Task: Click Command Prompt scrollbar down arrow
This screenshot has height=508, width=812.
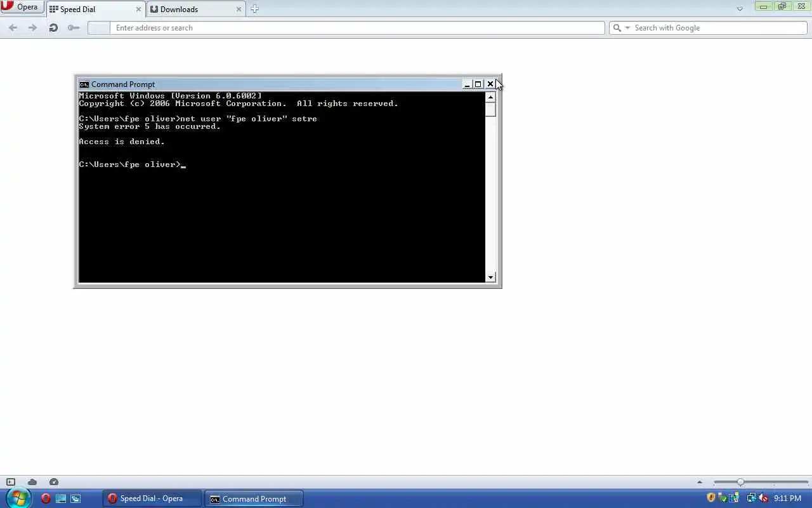Action: pyautogui.click(x=490, y=277)
